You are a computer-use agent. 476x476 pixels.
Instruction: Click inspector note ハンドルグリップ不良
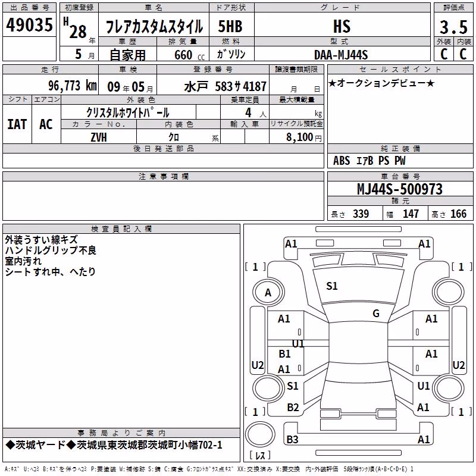51,250
